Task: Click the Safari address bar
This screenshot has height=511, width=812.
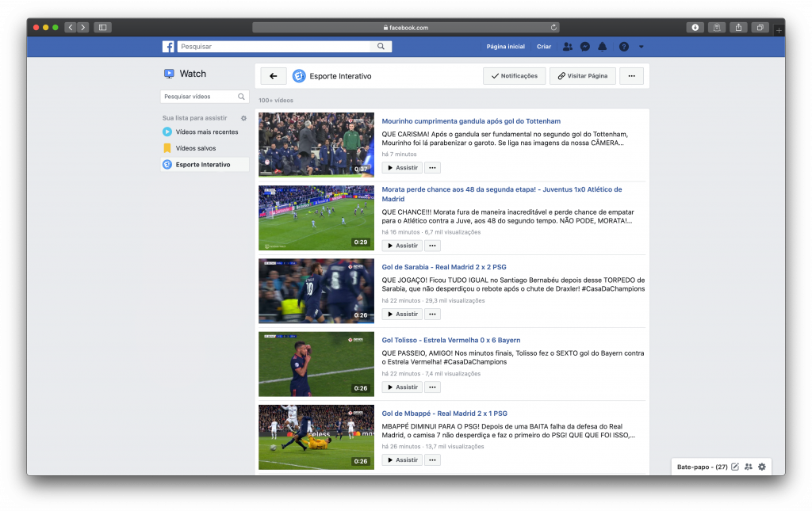Action: 405,28
